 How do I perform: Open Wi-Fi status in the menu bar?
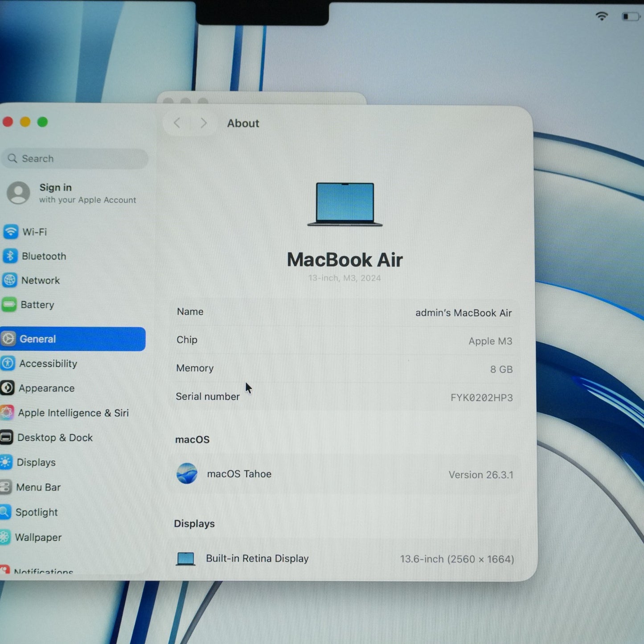[x=602, y=16]
